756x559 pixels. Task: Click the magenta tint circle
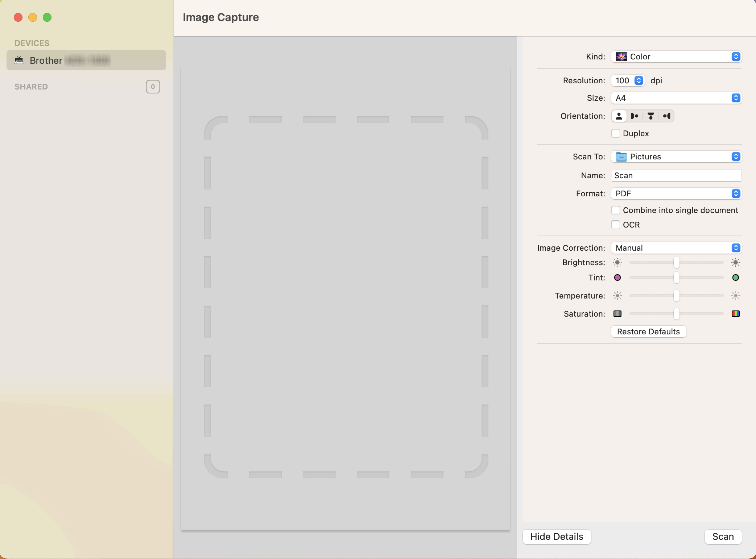pos(617,278)
